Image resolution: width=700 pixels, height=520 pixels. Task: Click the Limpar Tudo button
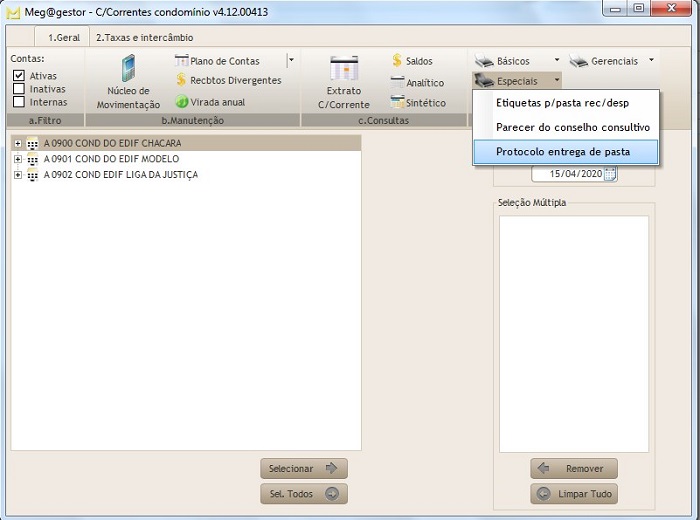pyautogui.click(x=574, y=494)
